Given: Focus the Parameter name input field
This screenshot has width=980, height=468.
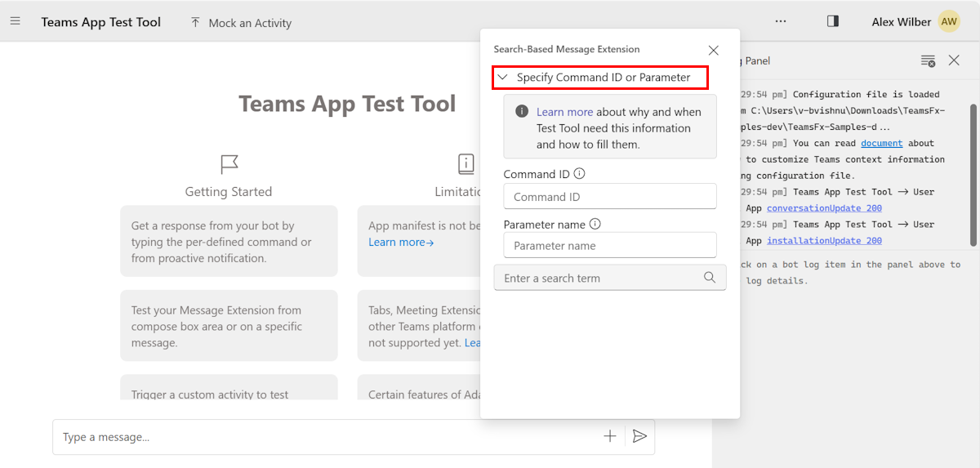Looking at the screenshot, I should [610, 245].
